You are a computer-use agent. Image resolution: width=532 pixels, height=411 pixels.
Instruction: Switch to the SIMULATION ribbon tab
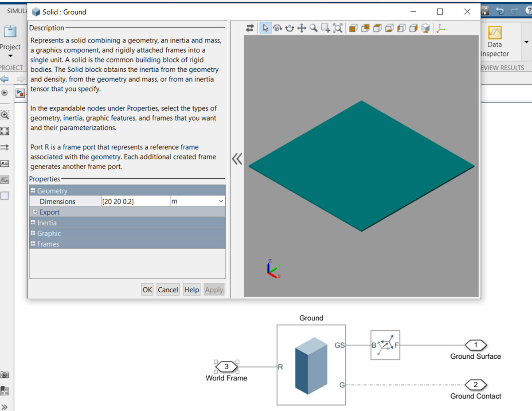coord(16,11)
